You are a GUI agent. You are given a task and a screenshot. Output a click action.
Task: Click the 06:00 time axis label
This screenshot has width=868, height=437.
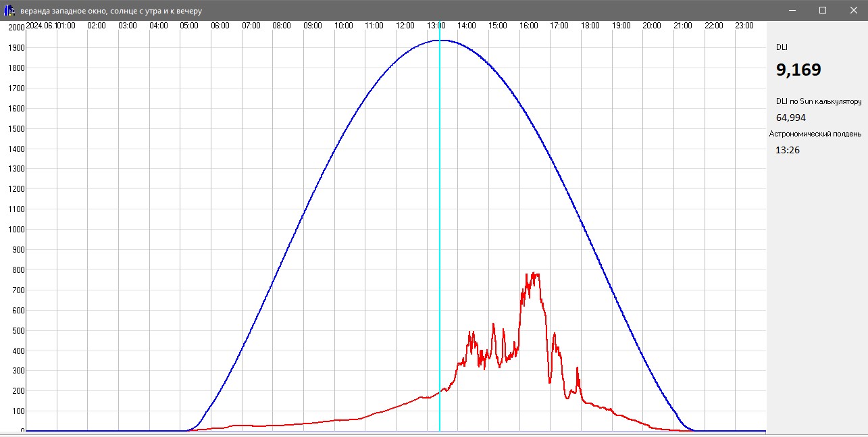(220, 26)
